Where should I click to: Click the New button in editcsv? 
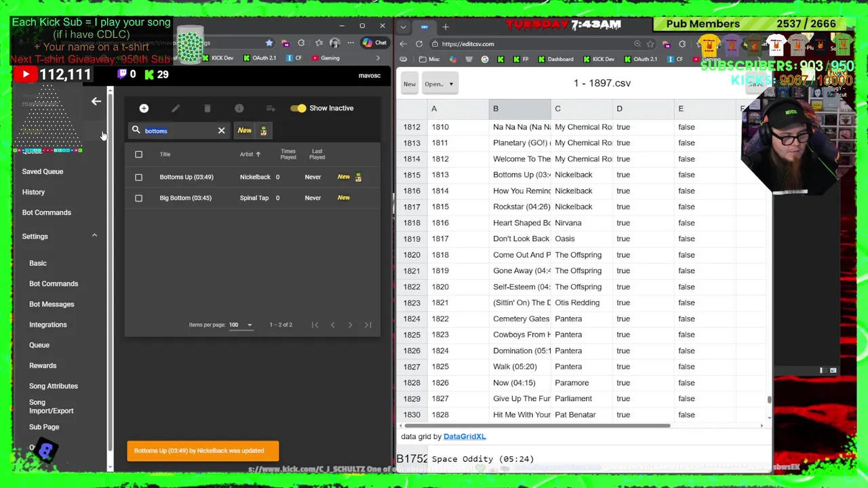point(410,84)
